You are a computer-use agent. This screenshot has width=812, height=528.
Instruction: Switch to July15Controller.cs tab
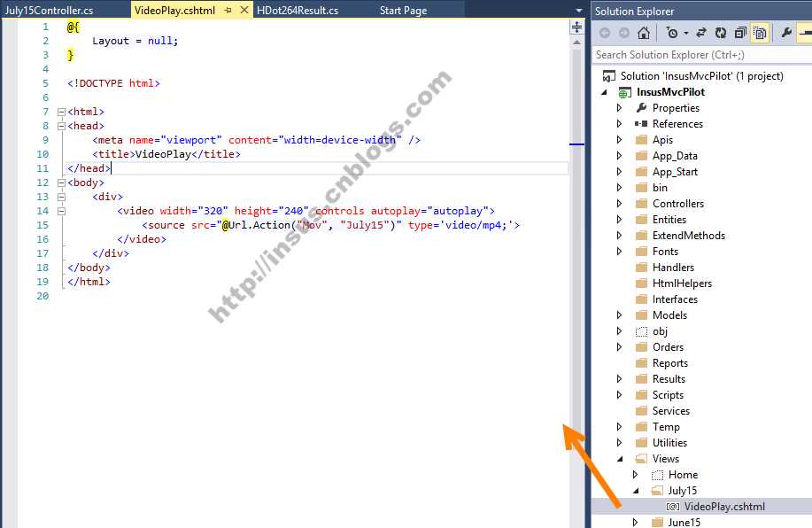tap(50, 11)
